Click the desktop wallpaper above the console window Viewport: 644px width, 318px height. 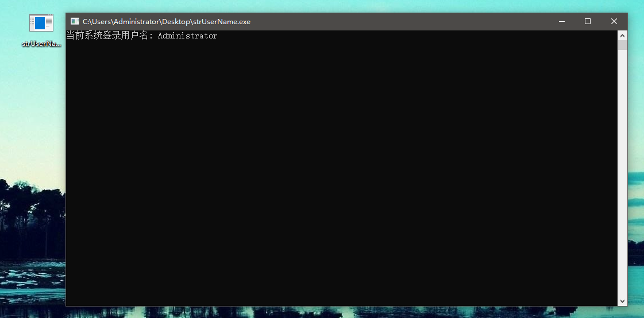[345, 6]
